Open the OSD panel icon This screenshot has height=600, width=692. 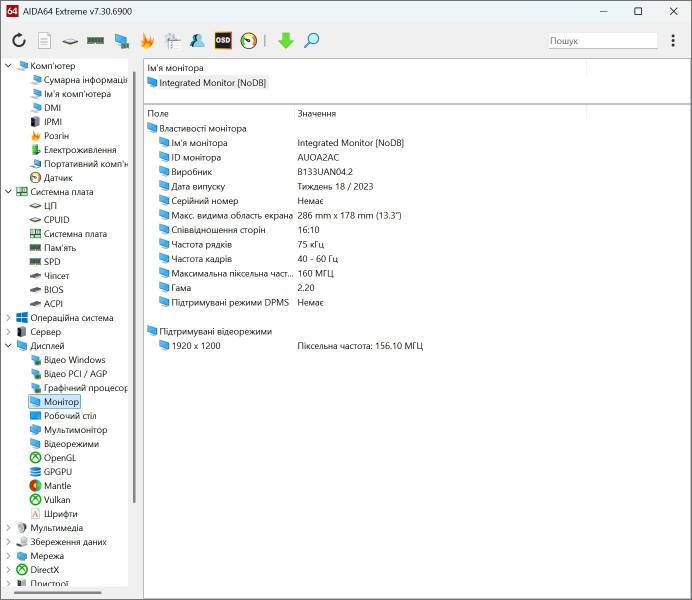pos(223,41)
